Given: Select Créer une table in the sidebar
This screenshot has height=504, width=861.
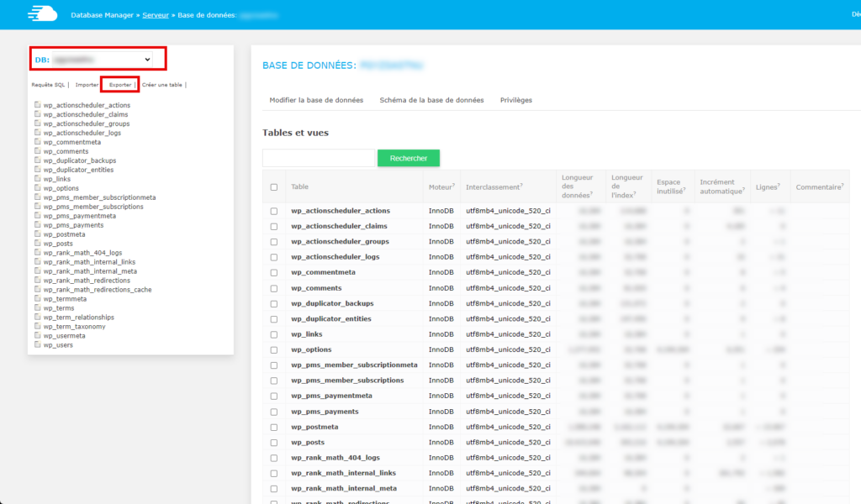Looking at the screenshot, I should coord(162,85).
